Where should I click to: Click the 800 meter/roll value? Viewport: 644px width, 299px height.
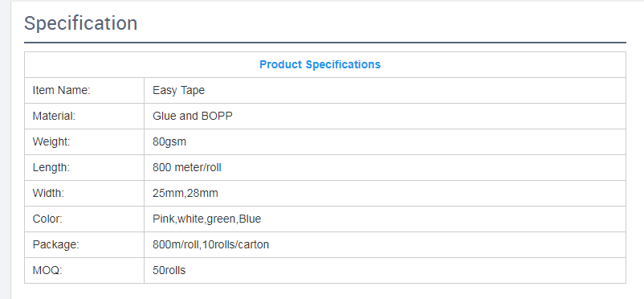(187, 167)
